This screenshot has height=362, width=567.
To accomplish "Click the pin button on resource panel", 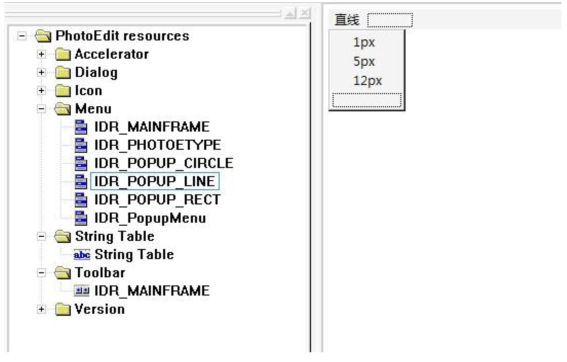I will (290, 14).
